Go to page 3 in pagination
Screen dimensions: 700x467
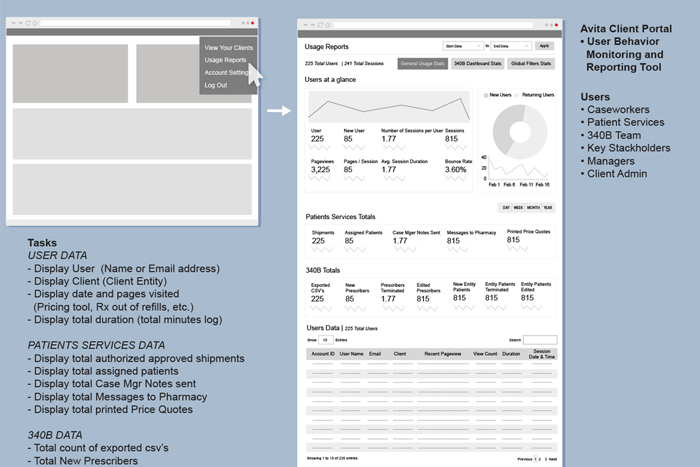click(x=545, y=459)
